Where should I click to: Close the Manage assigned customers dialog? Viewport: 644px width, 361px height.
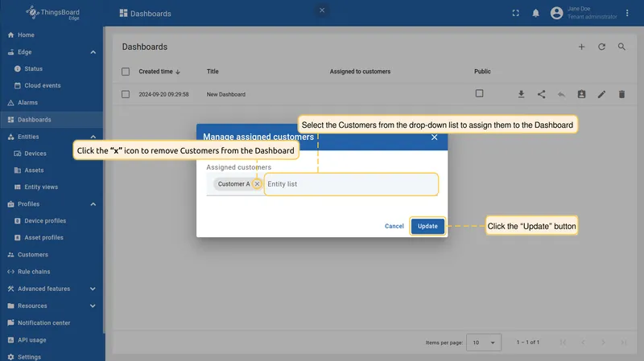pos(434,137)
